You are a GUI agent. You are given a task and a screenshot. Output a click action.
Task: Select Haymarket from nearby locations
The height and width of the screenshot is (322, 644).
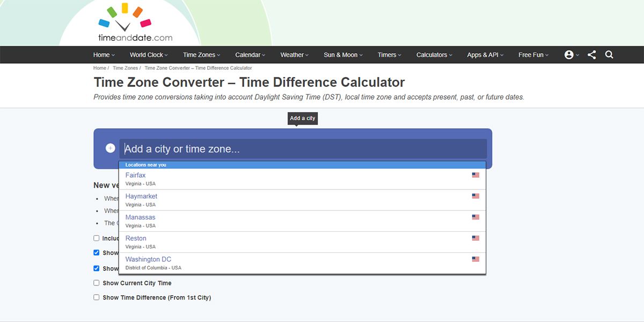(x=141, y=196)
